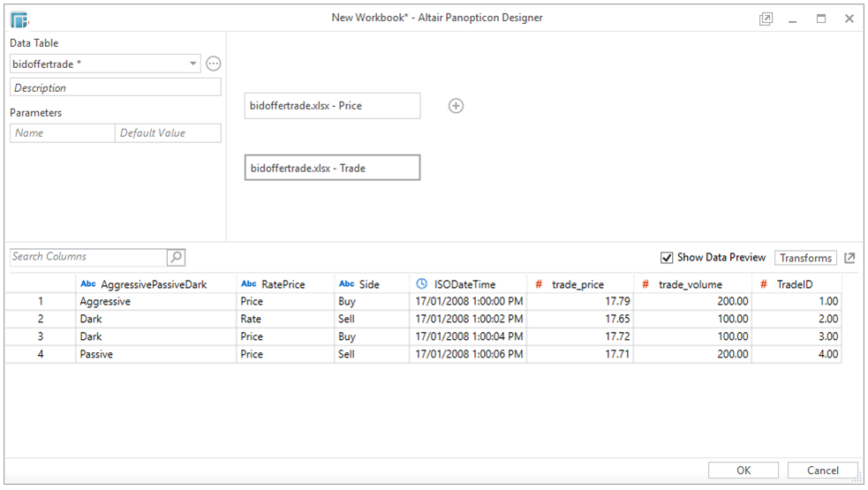The image size is (868, 490).
Task: Select the bidoffertrade.xlsx - Trade source
Action: coord(332,168)
